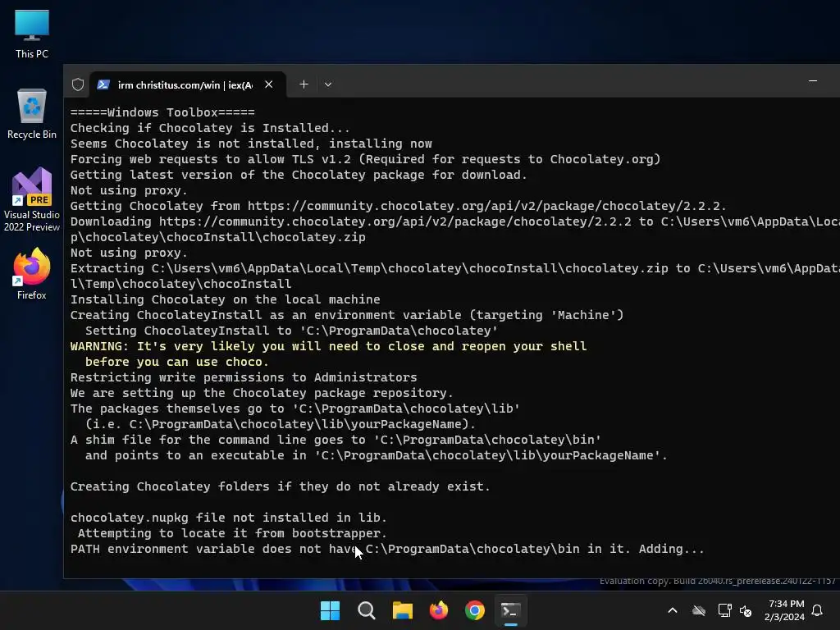The width and height of the screenshot is (840, 630).
Task: Click the shield admin icon in Terminal
Action: pyautogui.click(x=78, y=84)
